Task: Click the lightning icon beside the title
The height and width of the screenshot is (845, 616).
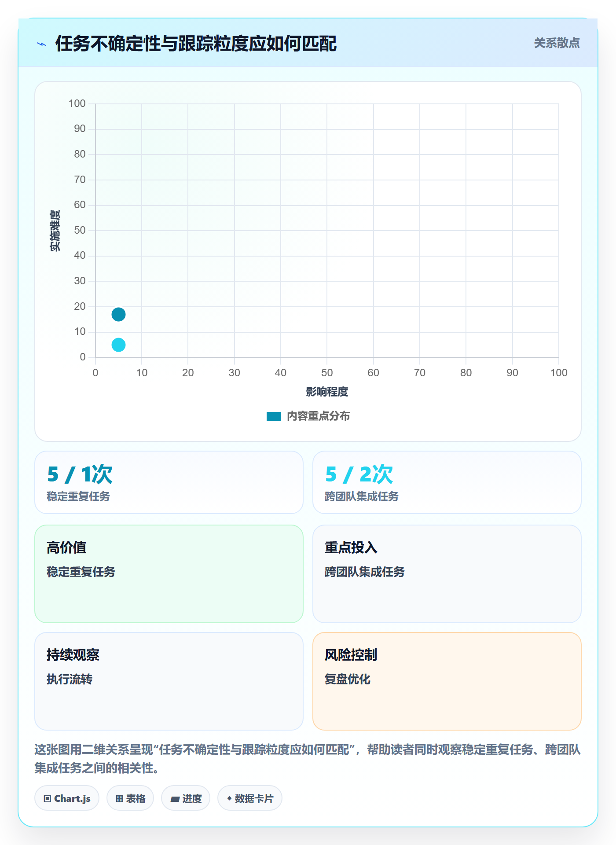Action: point(42,44)
